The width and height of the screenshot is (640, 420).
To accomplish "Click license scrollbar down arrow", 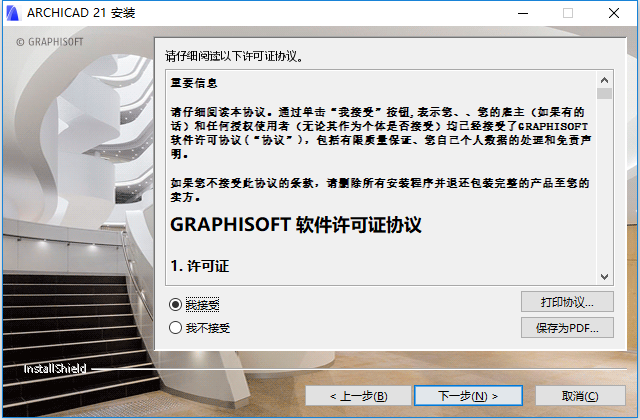I will [604, 277].
